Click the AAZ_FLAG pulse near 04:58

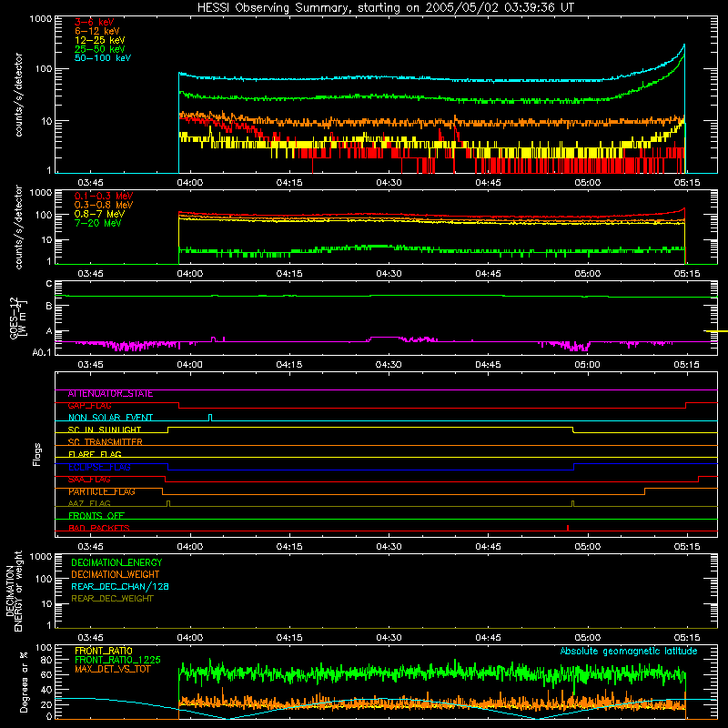573,503
